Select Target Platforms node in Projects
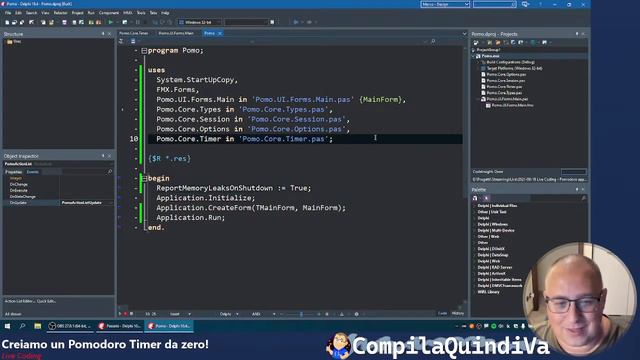 point(514,68)
